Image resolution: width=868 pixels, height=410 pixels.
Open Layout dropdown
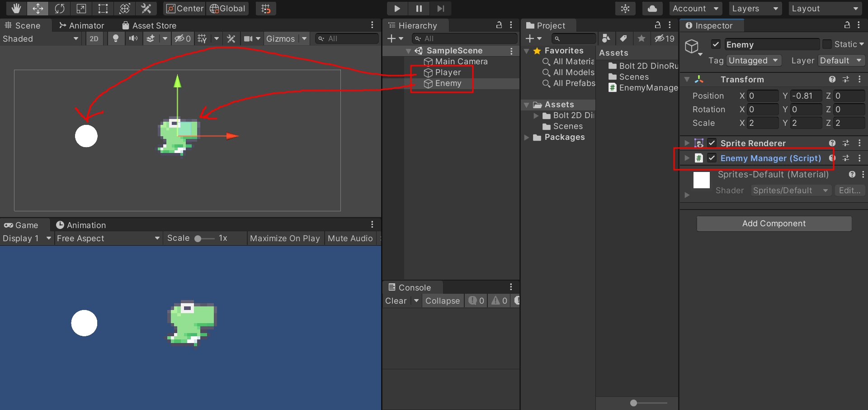[826, 8]
